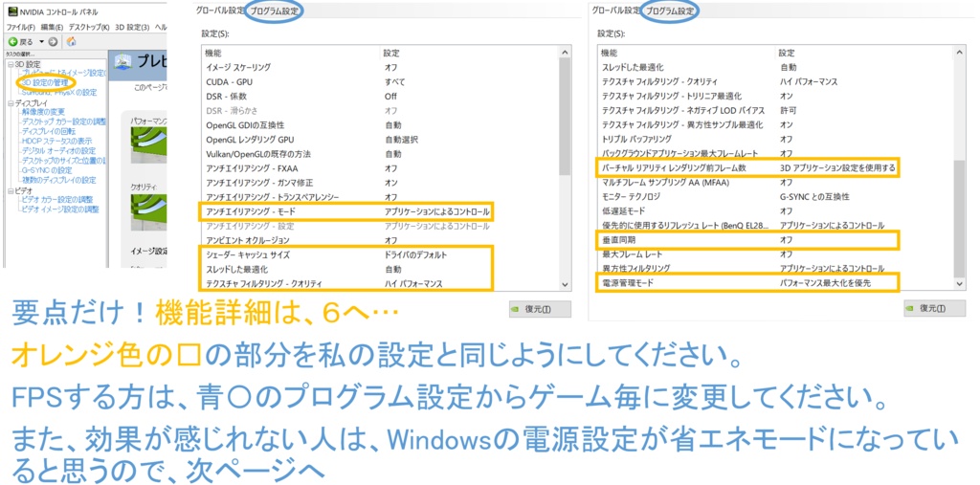Select 垂直同期 row
980x485 pixels.
pyautogui.click(x=776, y=239)
